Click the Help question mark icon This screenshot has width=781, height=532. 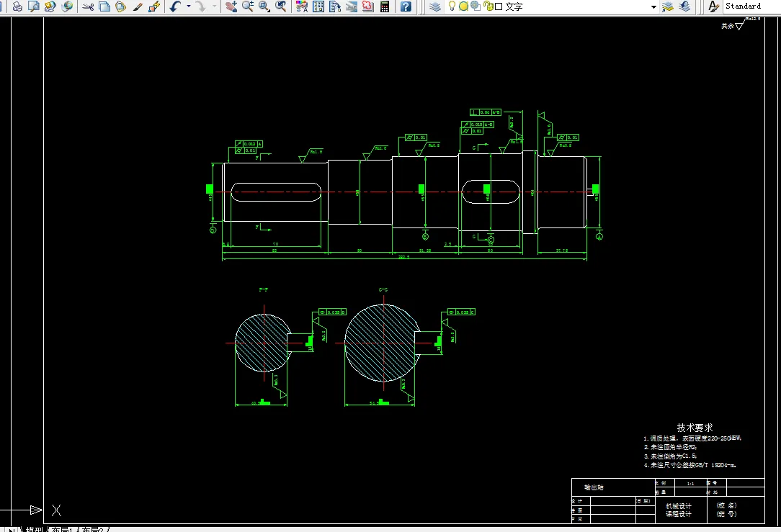point(406,6)
